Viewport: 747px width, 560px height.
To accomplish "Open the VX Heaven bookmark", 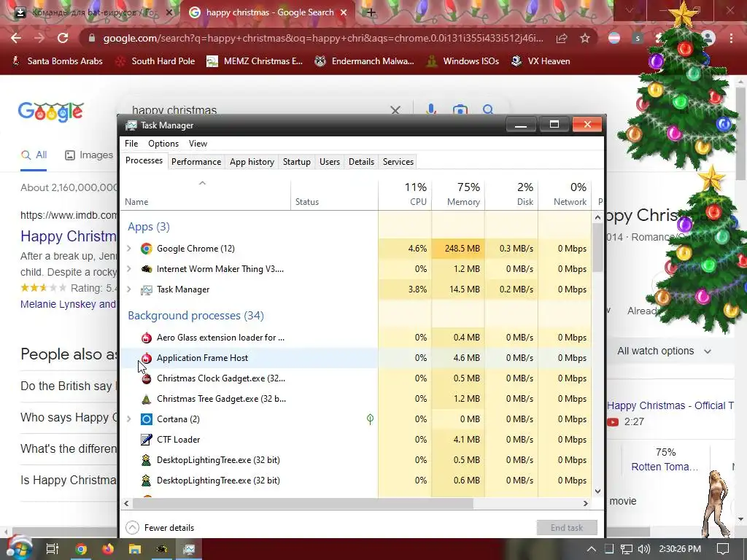I will tap(541, 61).
